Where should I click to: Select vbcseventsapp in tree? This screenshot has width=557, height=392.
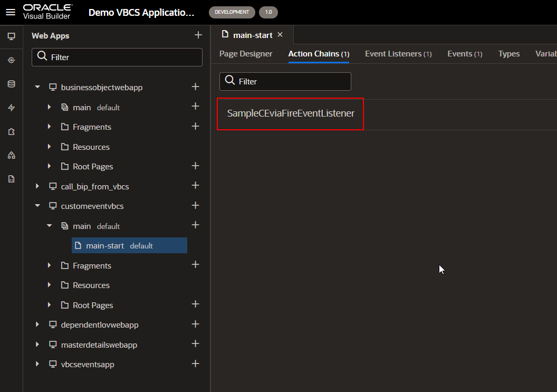click(x=88, y=364)
